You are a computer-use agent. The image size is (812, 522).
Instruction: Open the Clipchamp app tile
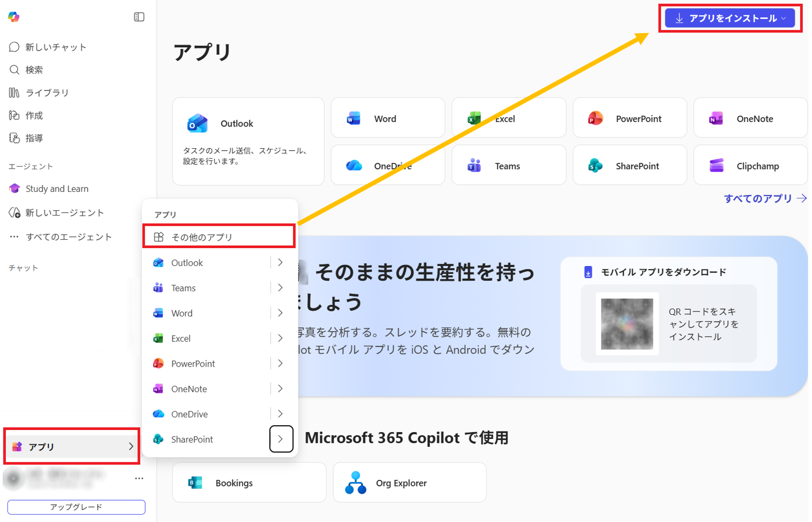point(750,165)
